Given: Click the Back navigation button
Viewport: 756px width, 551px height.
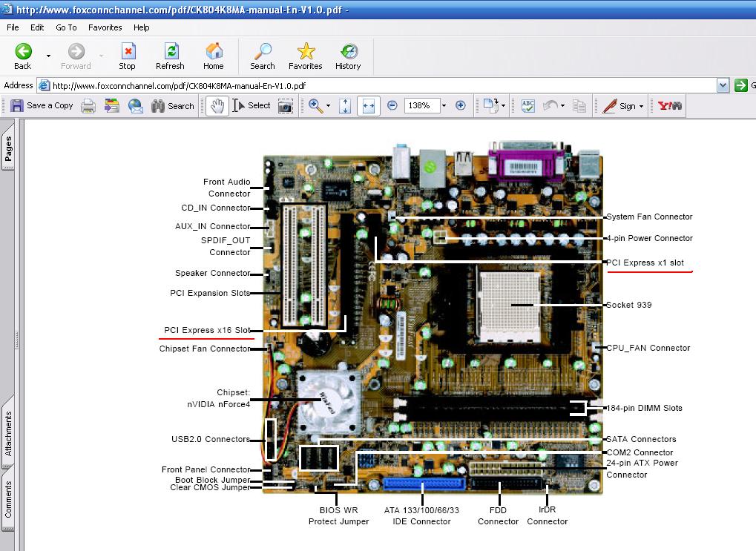Looking at the screenshot, I should pos(23,57).
